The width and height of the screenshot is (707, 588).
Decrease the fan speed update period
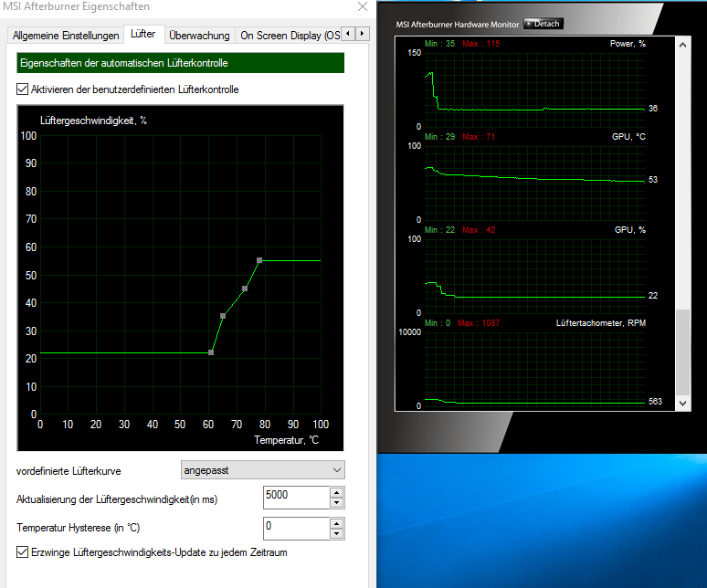pyautogui.click(x=337, y=503)
